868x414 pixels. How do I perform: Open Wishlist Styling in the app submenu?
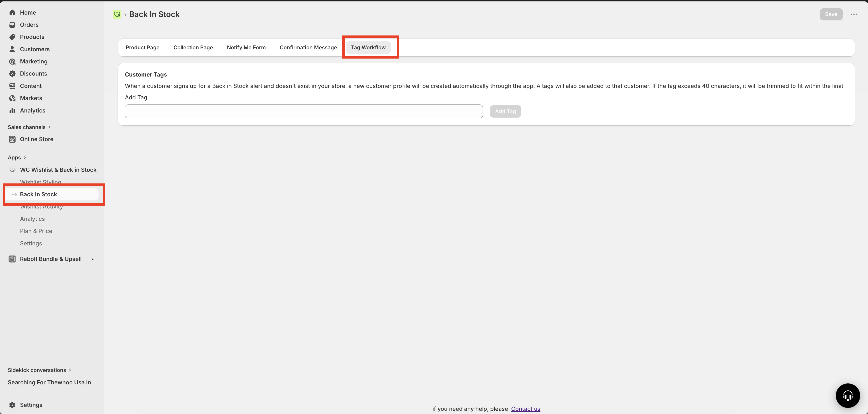coord(41,182)
